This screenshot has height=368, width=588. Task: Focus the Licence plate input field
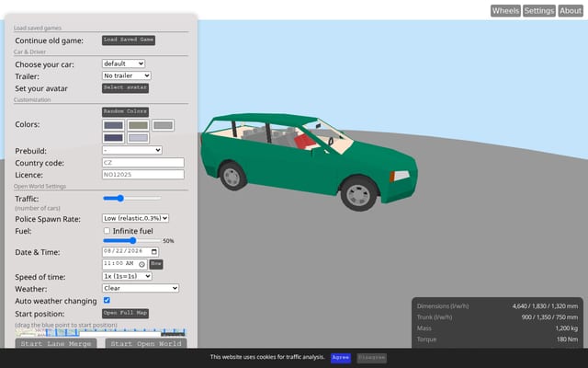pyautogui.click(x=143, y=175)
